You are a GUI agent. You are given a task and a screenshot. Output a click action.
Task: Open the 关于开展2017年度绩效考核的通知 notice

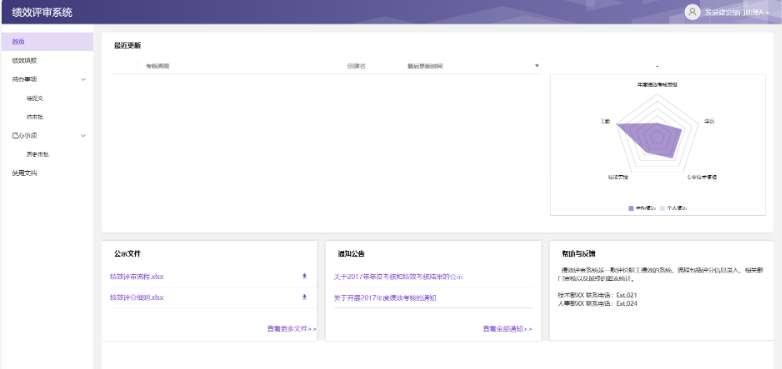385,298
